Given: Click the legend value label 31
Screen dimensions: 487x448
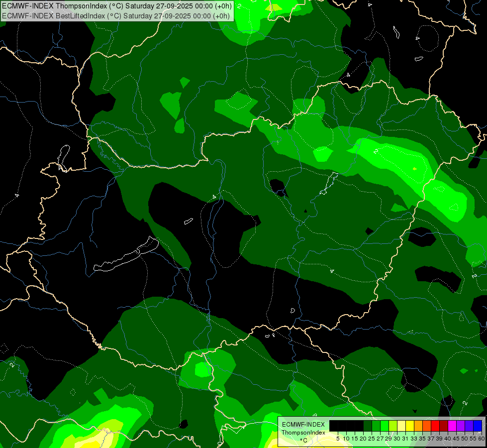Looking at the screenshot, I should click(405, 439).
